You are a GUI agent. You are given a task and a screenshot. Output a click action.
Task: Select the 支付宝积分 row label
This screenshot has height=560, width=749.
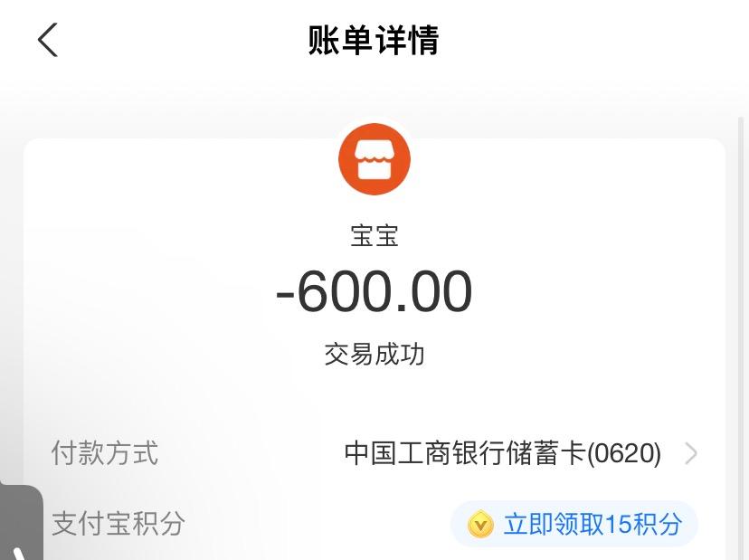click(x=118, y=524)
